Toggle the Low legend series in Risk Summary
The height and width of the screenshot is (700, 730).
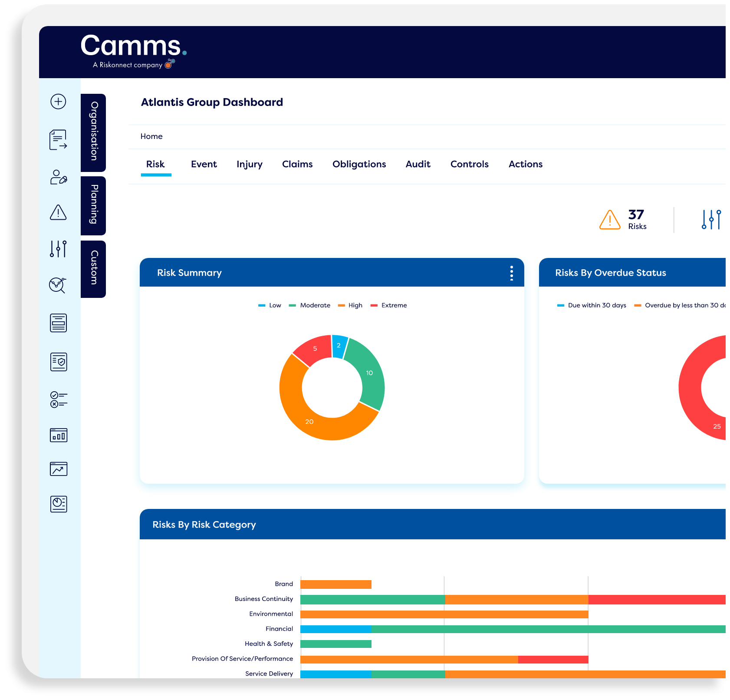270,305
